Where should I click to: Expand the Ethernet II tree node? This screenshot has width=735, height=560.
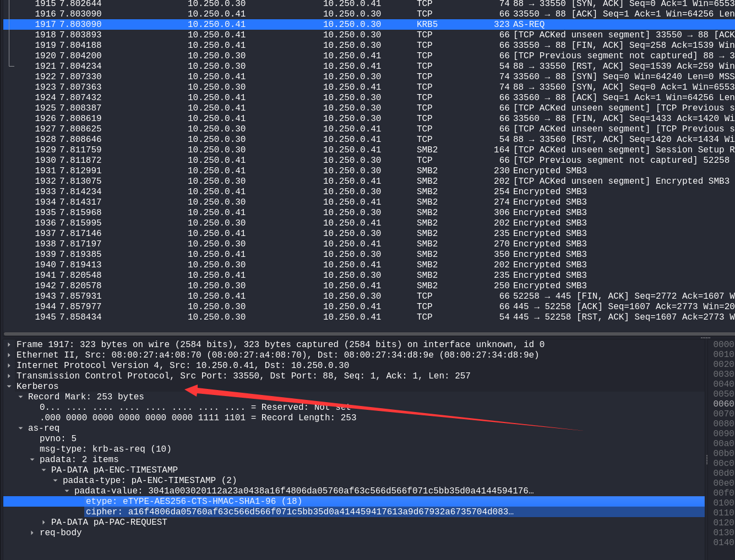[9, 355]
